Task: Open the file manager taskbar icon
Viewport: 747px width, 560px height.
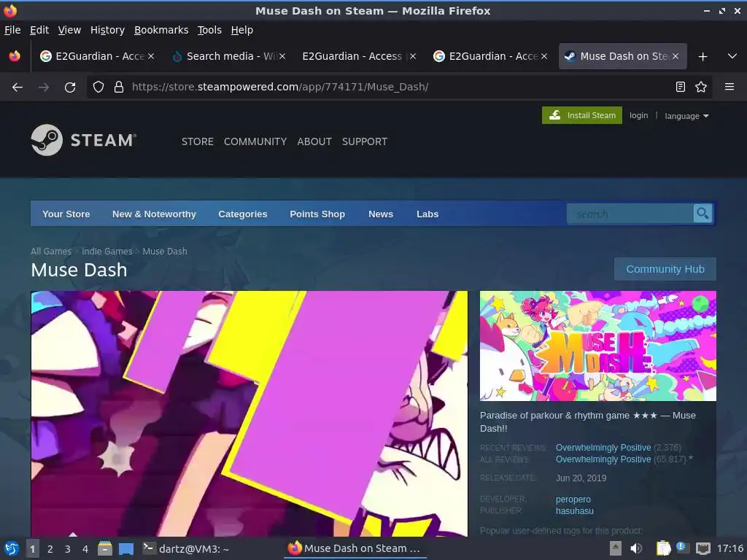Action: (x=105, y=548)
